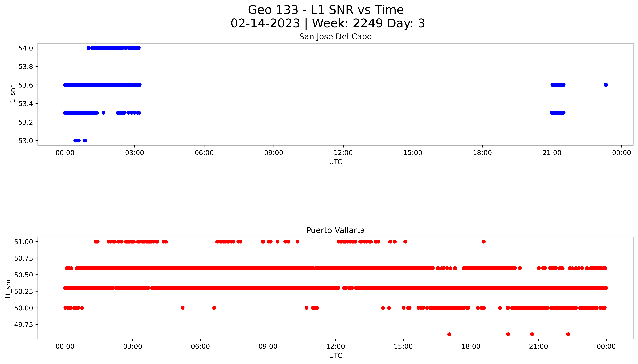This screenshot has height=364, width=638.
Task: Select the '02-14-2023 | Week: 2249 Day: 3' subtitle
Action: 328,24
